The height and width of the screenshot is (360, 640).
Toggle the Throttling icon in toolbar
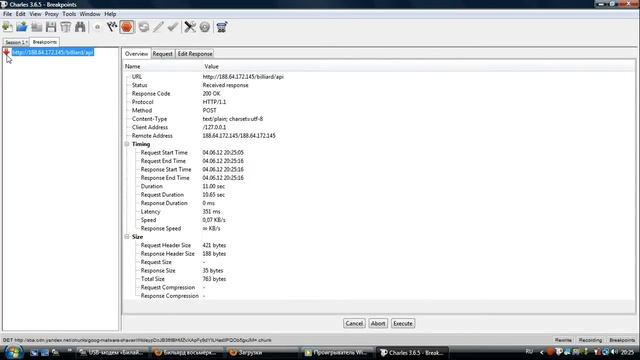coord(112,27)
